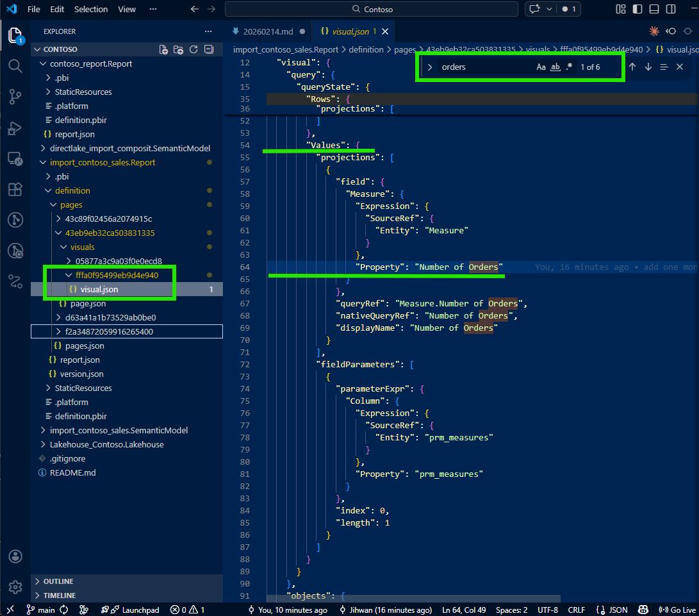Go forward in navigation history
The height and width of the screenshot is (616, 699).
211,9
